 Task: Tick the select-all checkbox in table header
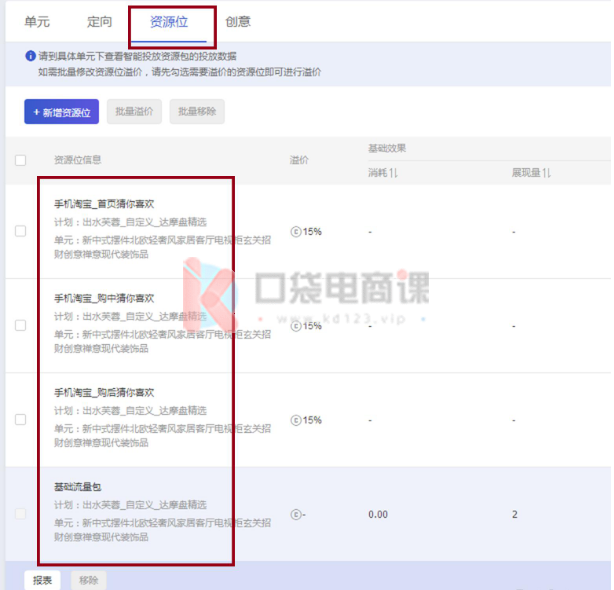(x=20, y=160)
